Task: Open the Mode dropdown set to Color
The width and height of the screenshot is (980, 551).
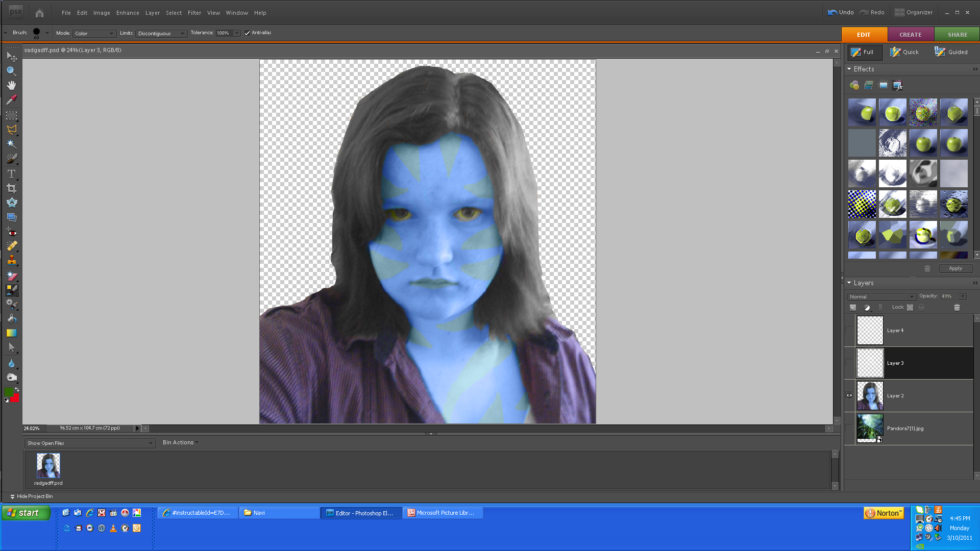Action: (94, 33)
